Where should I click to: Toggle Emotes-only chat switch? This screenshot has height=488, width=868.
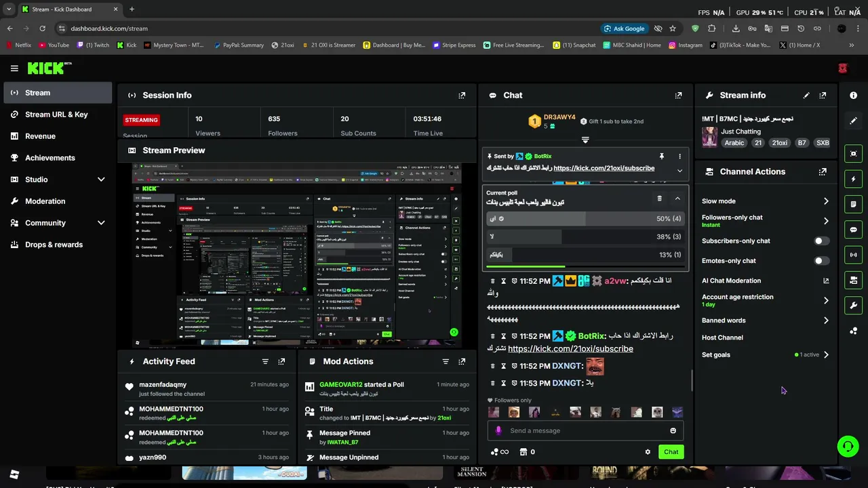tap(821, 261)
